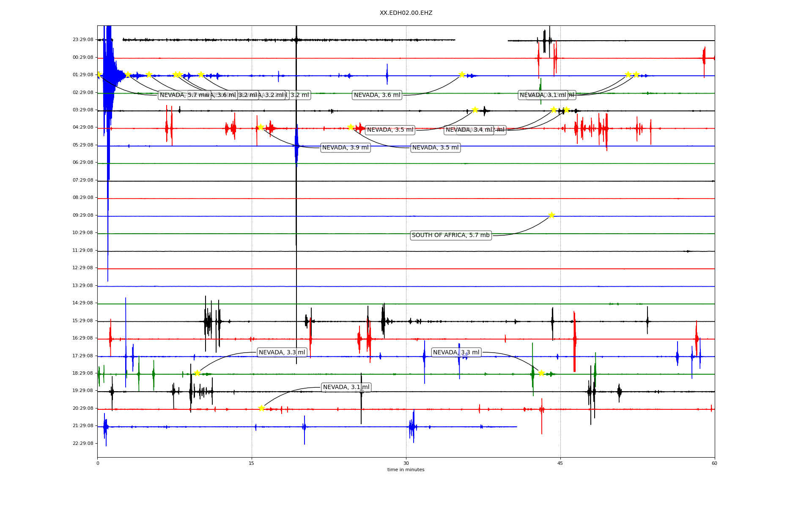
Task: Click the yellow star on the 09:29:08 trace
Action: click(x=551, y=215)
